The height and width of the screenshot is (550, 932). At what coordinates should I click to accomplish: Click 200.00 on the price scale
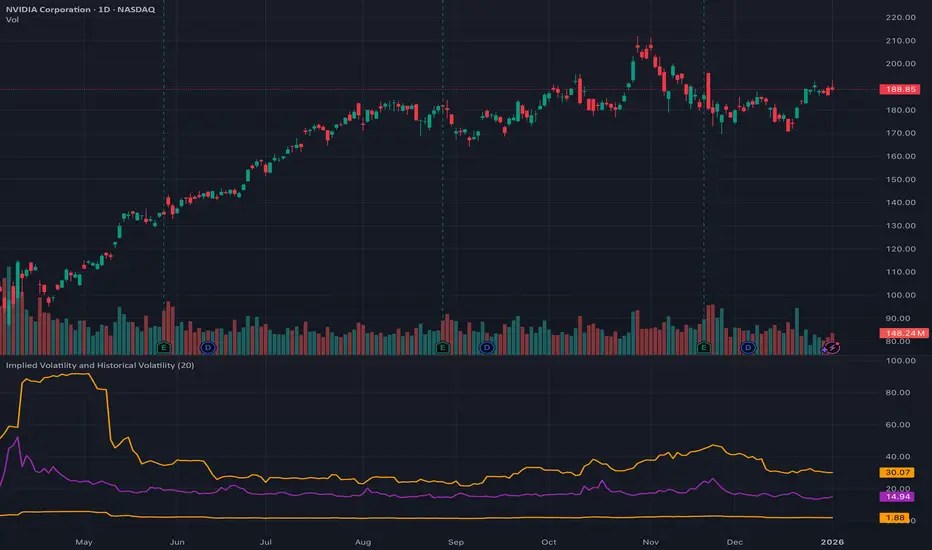coord(900,64)
